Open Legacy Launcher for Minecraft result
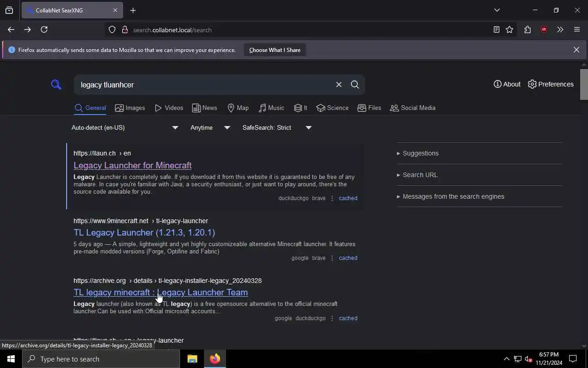 tap(132, 165)
